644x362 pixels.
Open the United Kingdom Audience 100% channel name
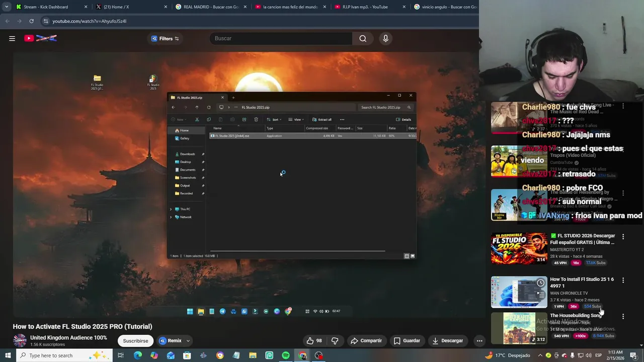[68, 338]
